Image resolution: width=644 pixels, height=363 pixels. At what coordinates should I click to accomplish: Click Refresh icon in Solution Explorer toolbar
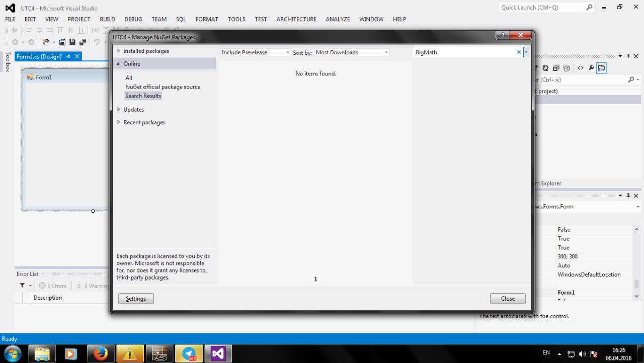click(545, 68)
